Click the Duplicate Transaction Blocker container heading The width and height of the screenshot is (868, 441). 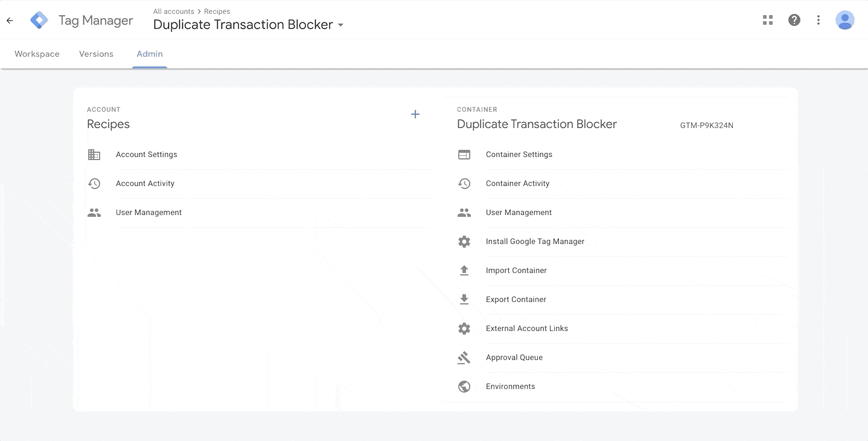click(537, 124)
